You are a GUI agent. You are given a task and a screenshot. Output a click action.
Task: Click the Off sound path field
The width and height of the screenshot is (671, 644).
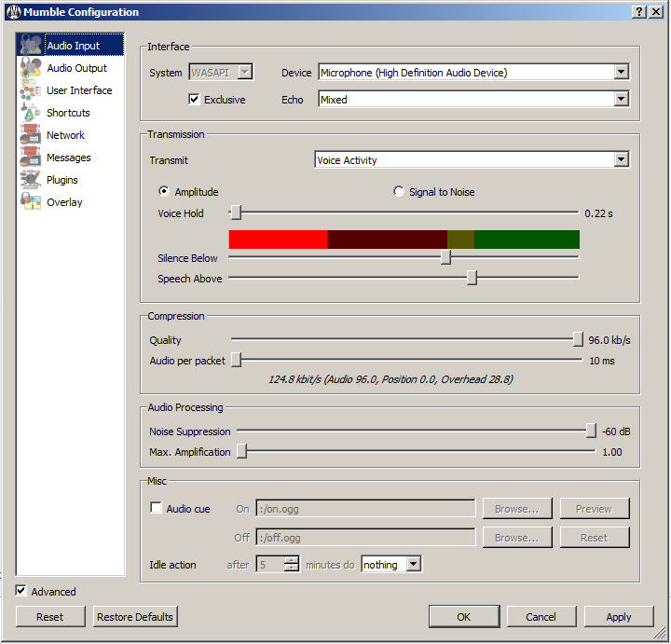tap(365, 537)
